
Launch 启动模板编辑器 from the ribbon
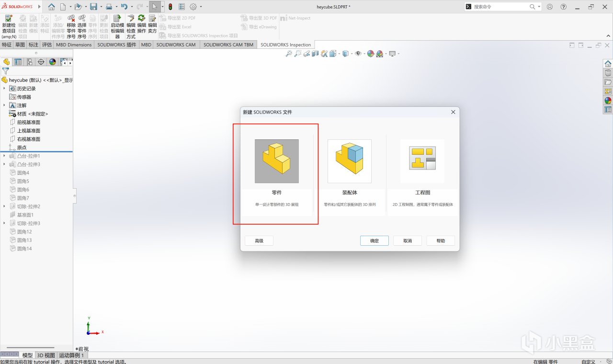point(117,26)
